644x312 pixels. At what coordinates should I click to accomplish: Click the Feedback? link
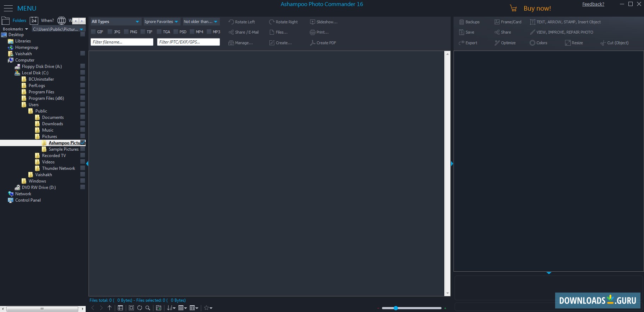(593, 4)
